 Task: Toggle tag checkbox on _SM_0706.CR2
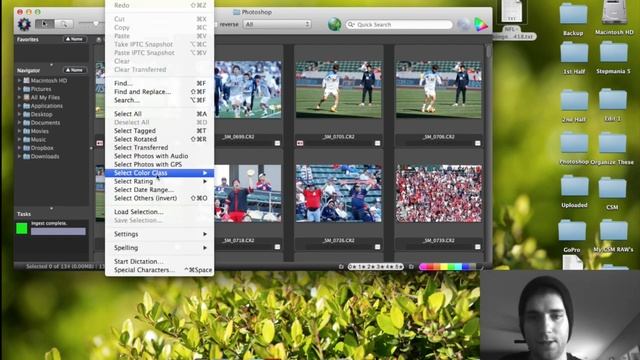click(477, 143)
